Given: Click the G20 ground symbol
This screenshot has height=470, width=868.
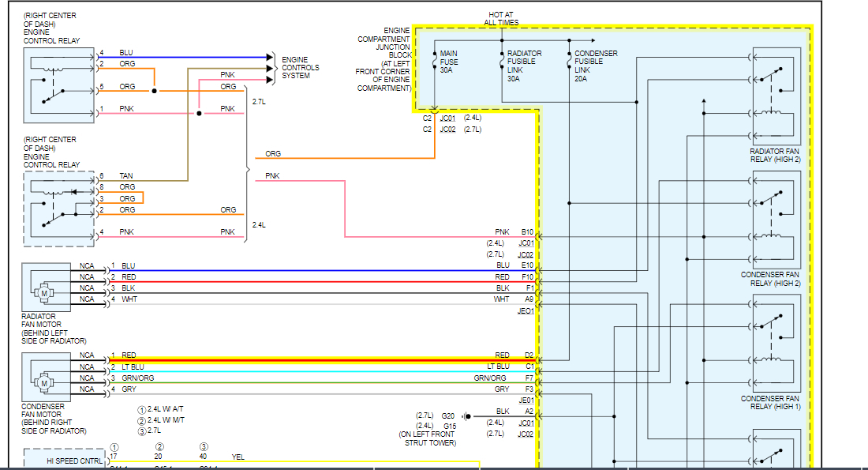Looking at the screenshot, I should [467, 415].
